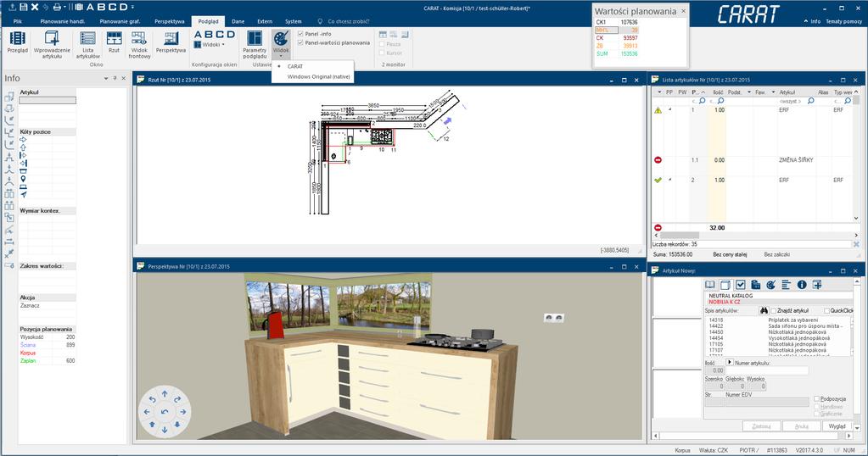Viewport: 868px width, 456px height.
Task: Click the info circle icon in Artykuł Nowy
Action: coord(802,285)
